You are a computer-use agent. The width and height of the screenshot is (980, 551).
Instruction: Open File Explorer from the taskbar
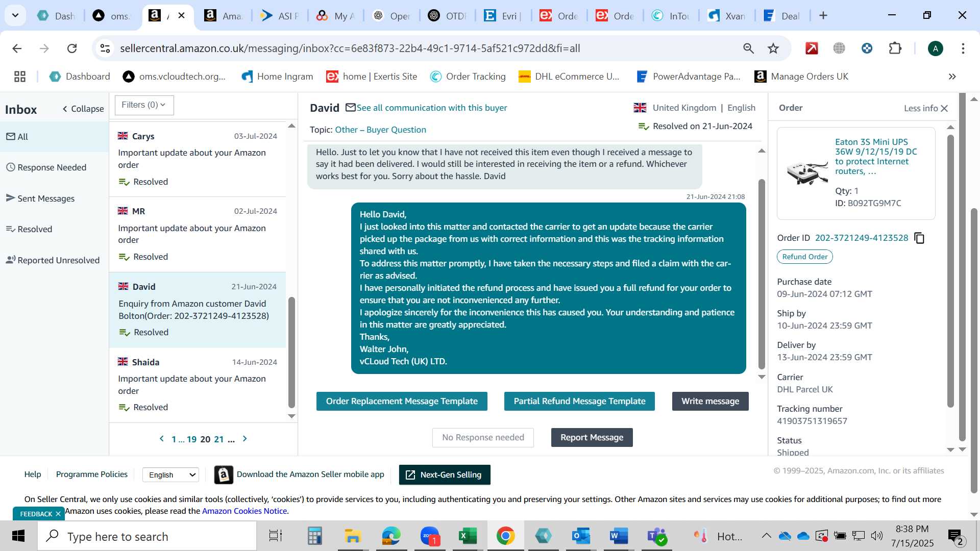[352, 536]
